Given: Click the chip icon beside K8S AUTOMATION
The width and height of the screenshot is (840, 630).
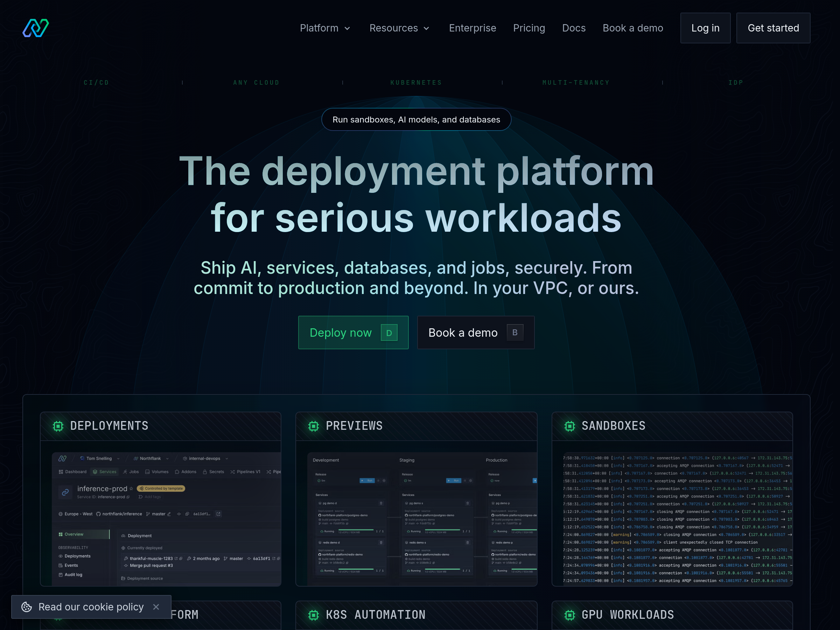Looking at the screenshot, I should click(x=314, y=615).
